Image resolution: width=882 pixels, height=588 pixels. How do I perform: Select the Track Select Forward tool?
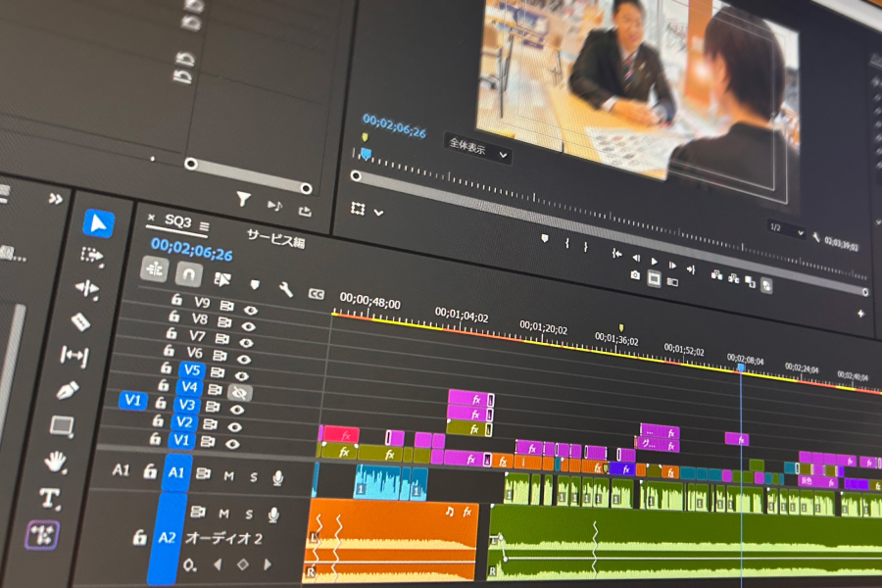pos(92,256)
